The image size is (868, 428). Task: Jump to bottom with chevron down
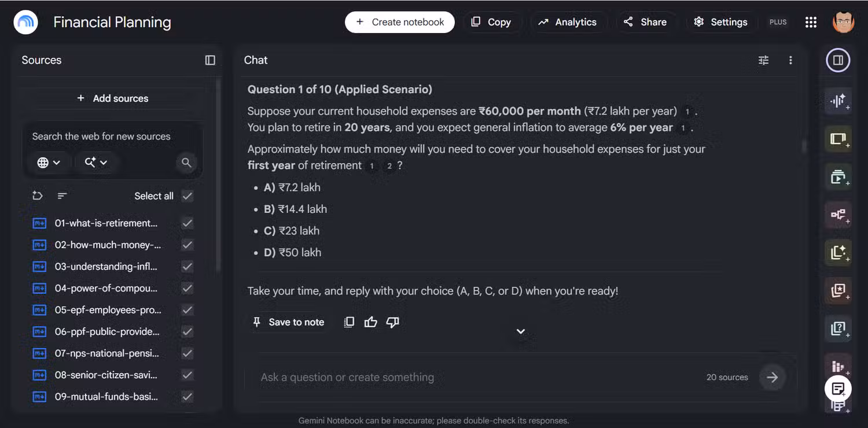coord(521,331)
